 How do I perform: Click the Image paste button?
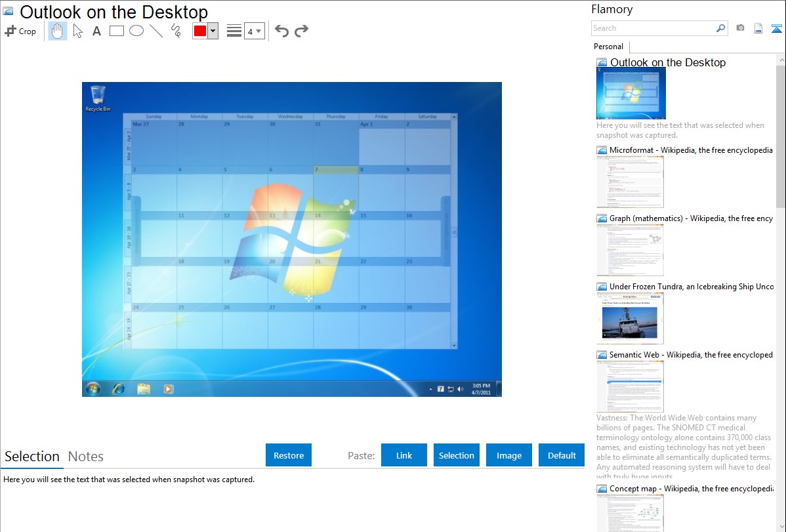[509, 455]
